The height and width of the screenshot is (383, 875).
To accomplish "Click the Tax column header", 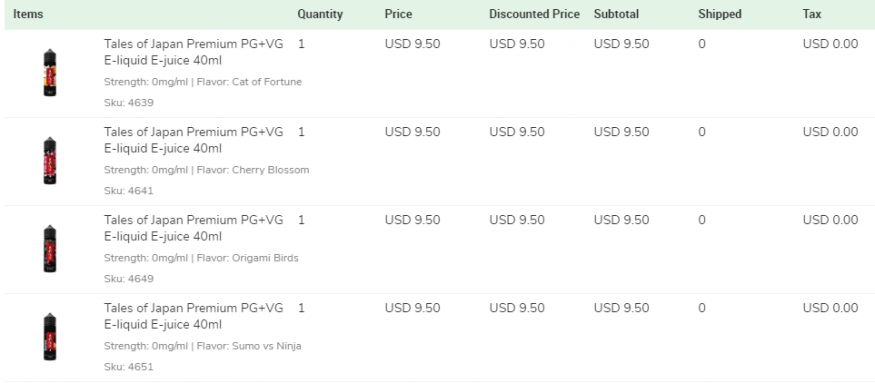I will coord(812,14).
